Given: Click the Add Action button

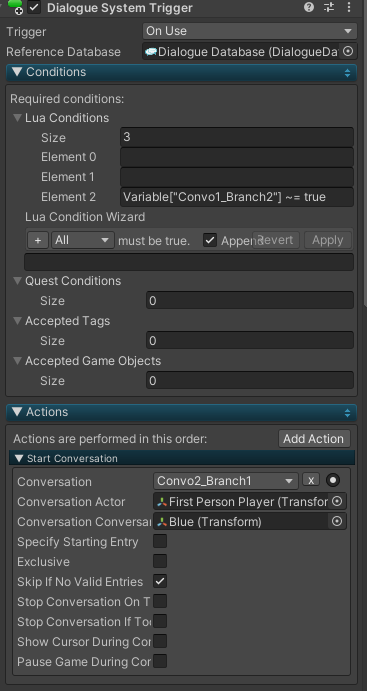Looking at the screenshot, I should point(314,439).
